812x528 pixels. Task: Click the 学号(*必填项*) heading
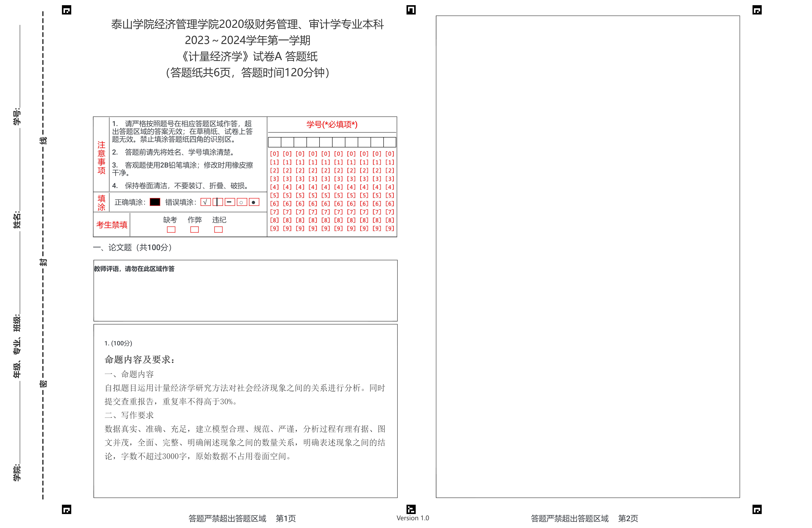pos(332,124)
